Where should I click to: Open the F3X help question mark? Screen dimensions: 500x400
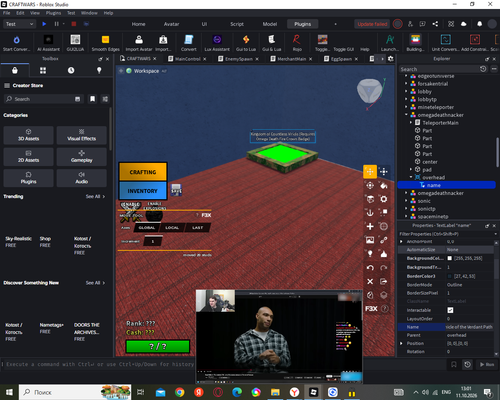(384, 309)
